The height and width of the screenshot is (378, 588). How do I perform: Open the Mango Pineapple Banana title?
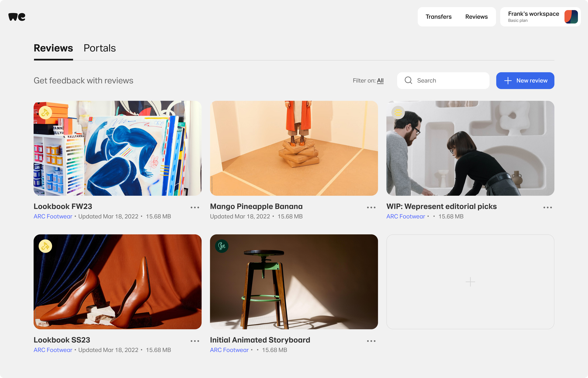(256, 206)
